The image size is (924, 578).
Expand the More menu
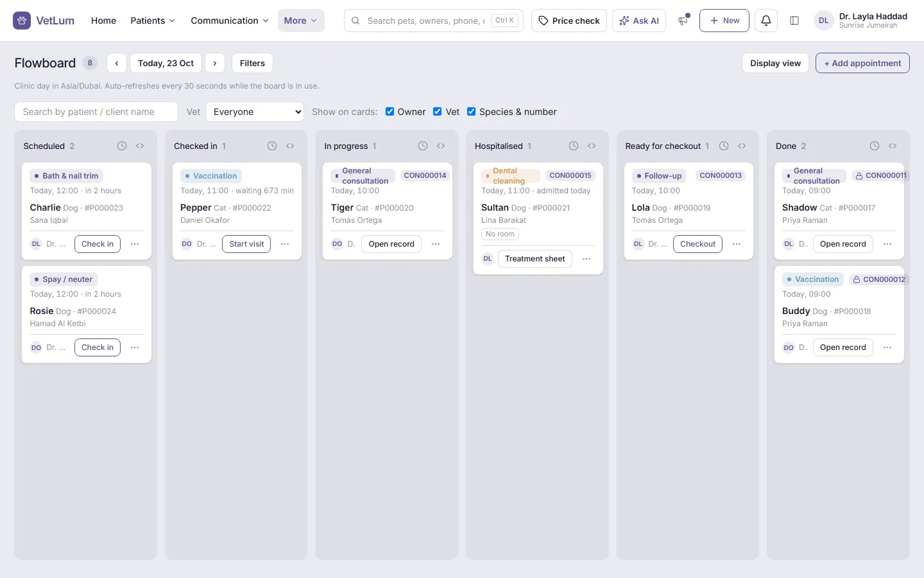pos(301,21)
